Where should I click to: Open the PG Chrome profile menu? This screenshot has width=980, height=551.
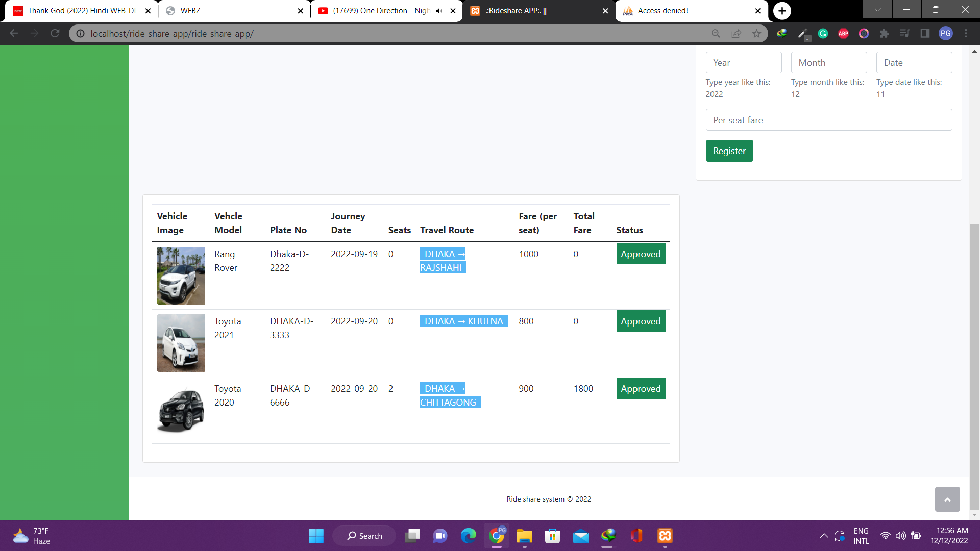pos(946,33)
